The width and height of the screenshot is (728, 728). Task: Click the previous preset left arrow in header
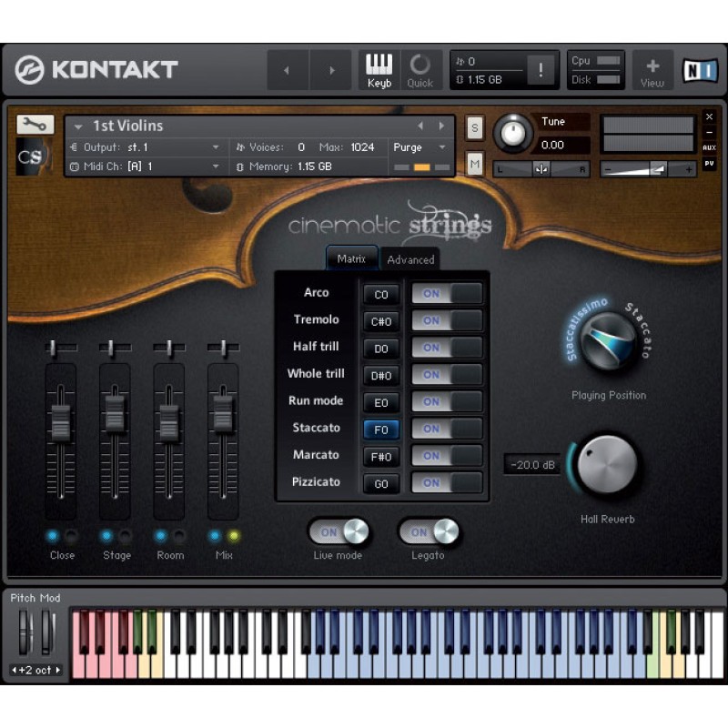coord(288,70)
